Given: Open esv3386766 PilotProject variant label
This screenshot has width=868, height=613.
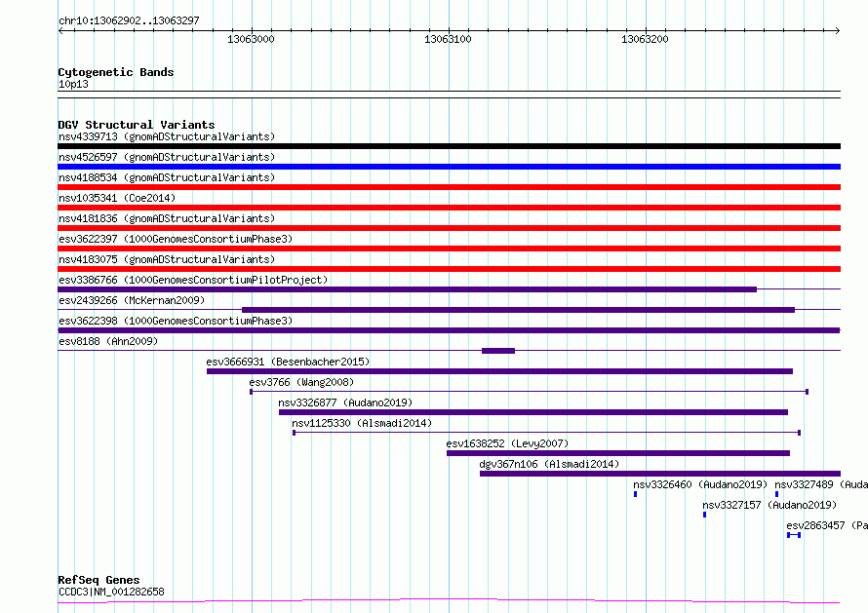Looking at the screenshot, I should click(193, 280).
